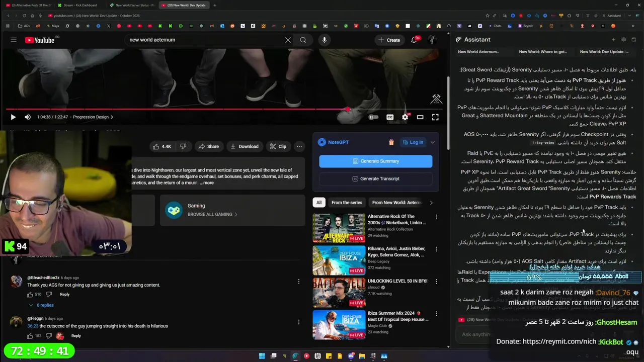Open video settings gear

[x=405, y=117]
